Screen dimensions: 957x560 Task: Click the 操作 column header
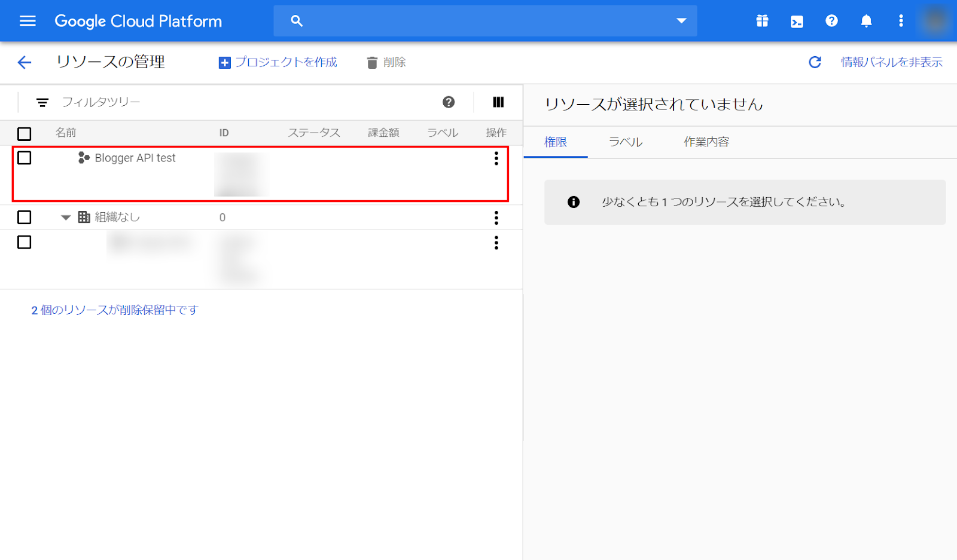click(496, 133)
